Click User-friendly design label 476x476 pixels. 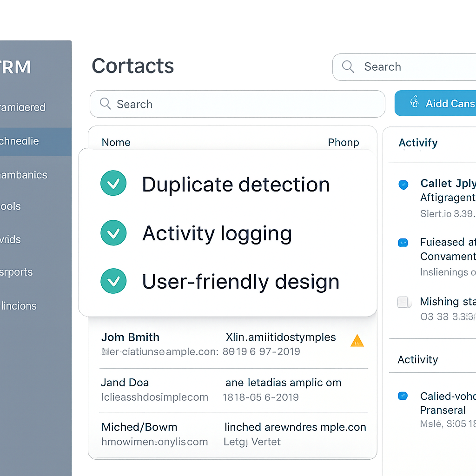click(240, 282)
